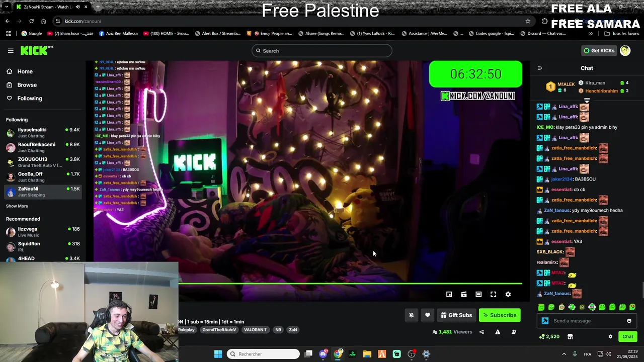This screenshot has width=644, height=362.
Task: Collapse the chat panel with arrow icon
Action: (x=540, y=68)
